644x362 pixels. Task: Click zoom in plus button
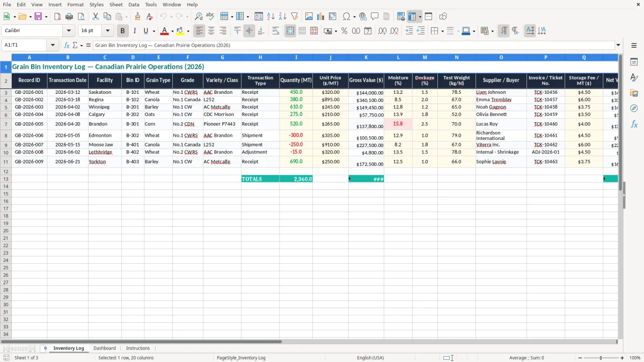point(623,358)
